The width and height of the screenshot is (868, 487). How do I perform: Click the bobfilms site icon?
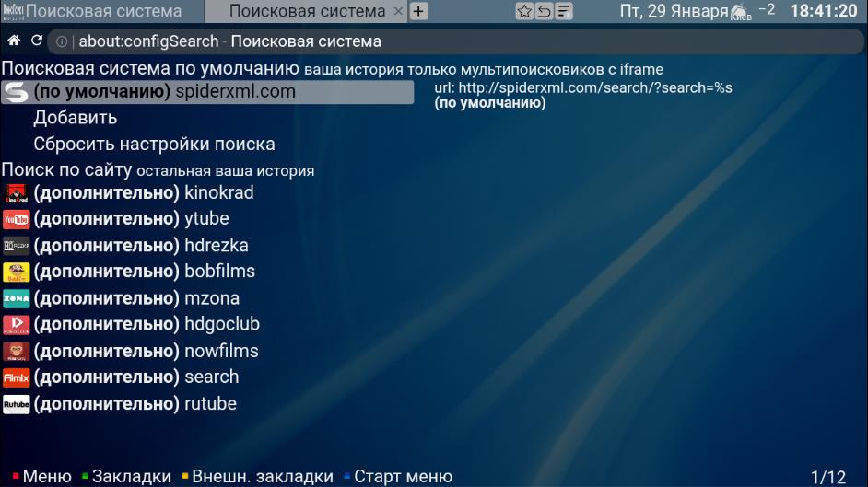pyautogui.click(x=16, y=272)
